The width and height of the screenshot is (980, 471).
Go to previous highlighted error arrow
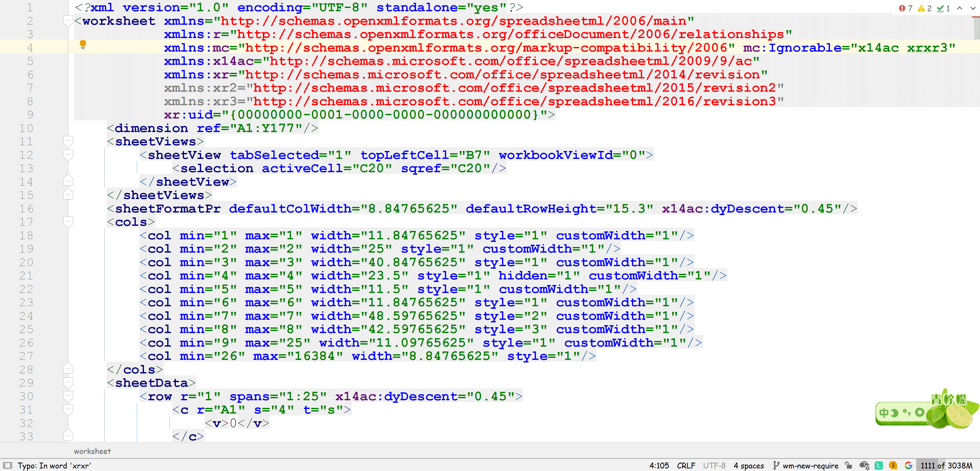(960, 8)
